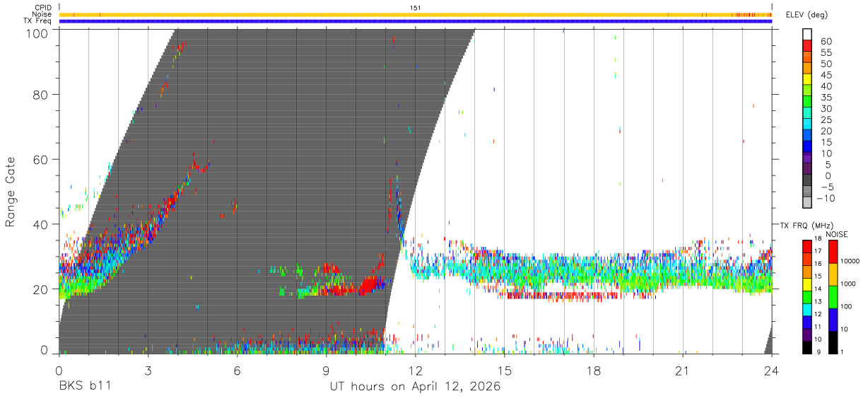Select the black TX FRQ swatch between 9 and 10
Viewport: 868px width, 401px height.
pyautogui.click(x=807, y=346)
